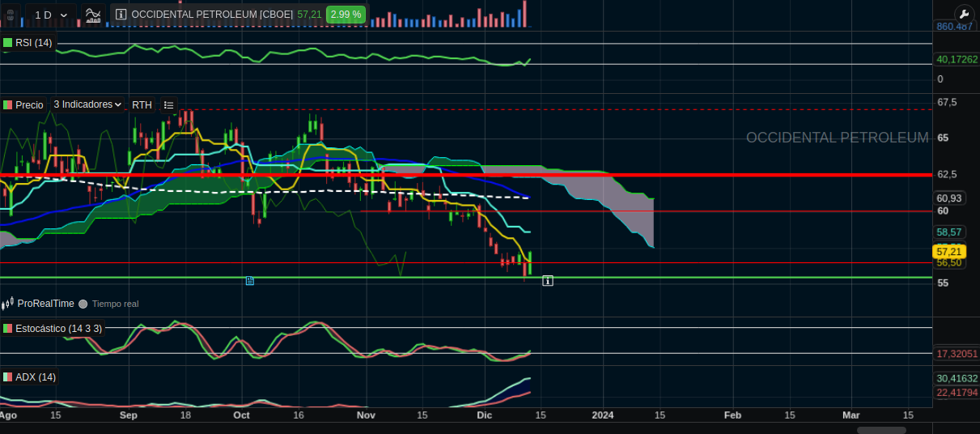Click the 58,57 price axis label

point(949,232)
